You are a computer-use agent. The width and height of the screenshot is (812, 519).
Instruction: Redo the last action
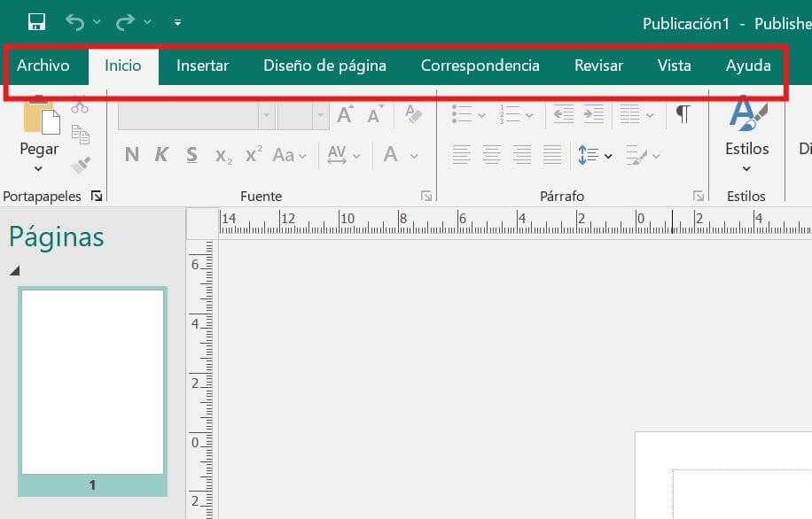125,22
